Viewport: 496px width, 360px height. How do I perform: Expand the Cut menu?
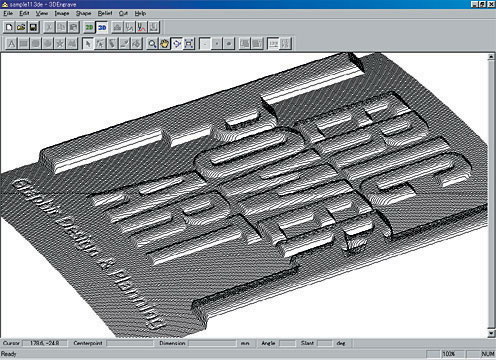coord(123,13)
